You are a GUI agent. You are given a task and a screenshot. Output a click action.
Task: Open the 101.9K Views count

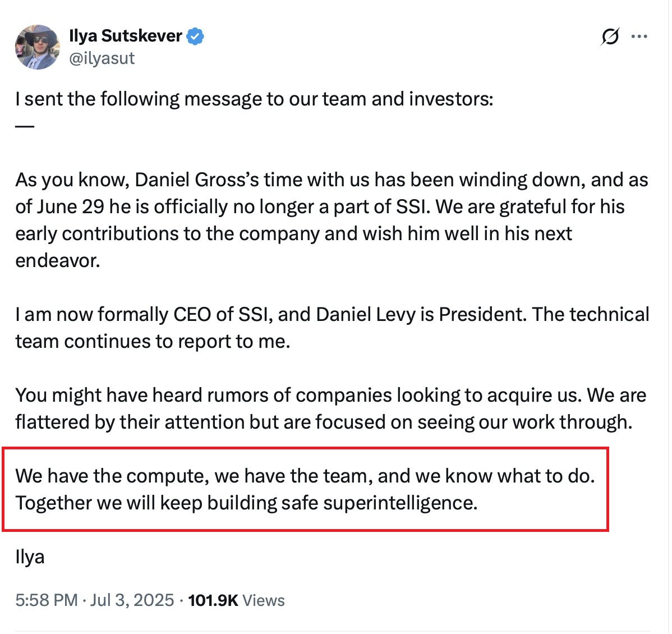pyautogui.click(x=236, y=600)
